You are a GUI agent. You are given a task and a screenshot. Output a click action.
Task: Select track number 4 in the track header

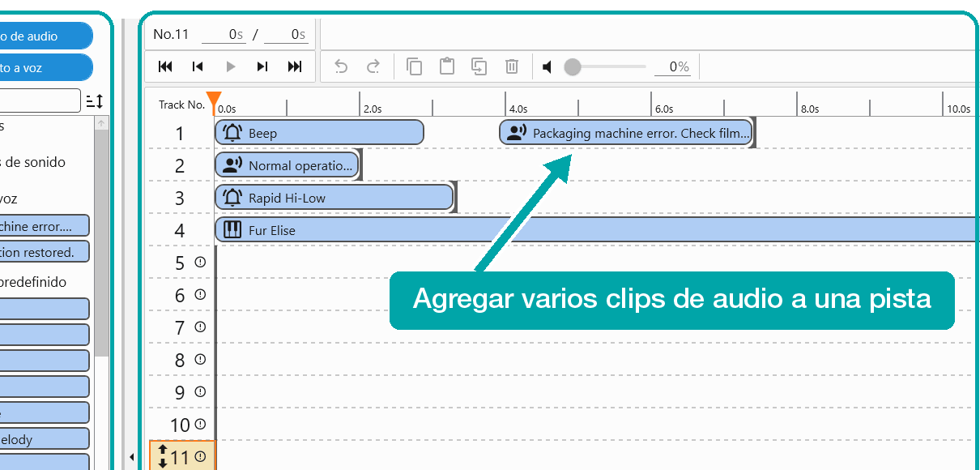180,231
